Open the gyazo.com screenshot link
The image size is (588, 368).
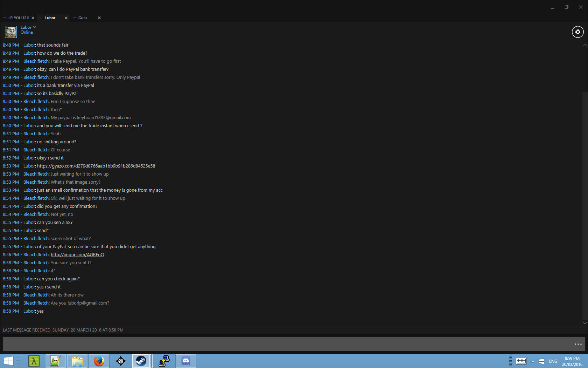96,166
